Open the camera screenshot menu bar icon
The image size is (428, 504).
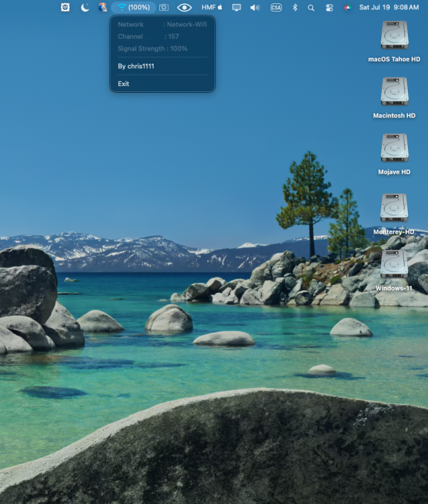coord(164,7)
